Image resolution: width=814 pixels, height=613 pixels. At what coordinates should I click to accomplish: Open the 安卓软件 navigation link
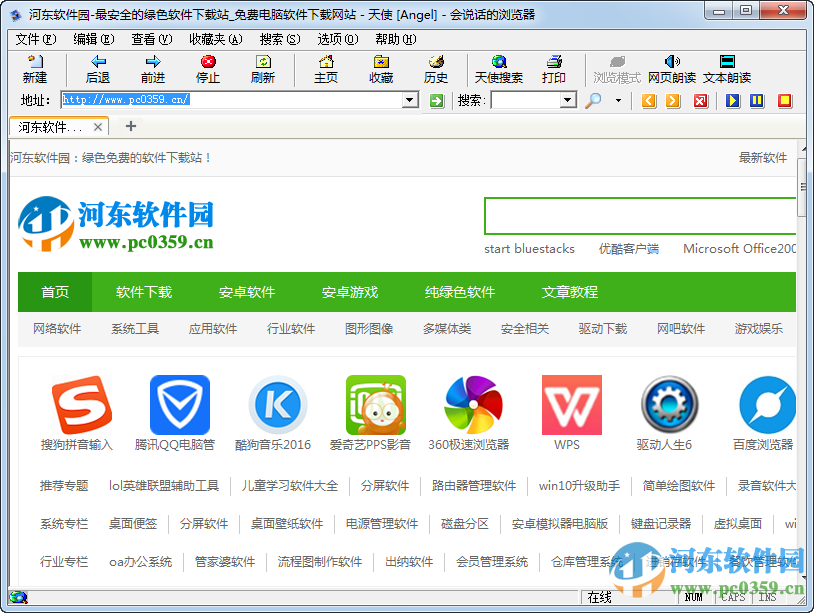(247, 292)
